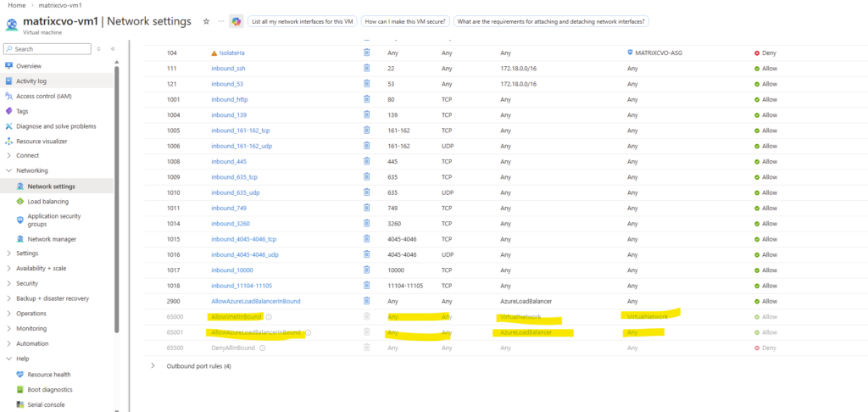Click delete trash icon for inbound_ssh rule
Viewport: 868px width, 412px height.
pyautogui.click(x=366, y=68)
